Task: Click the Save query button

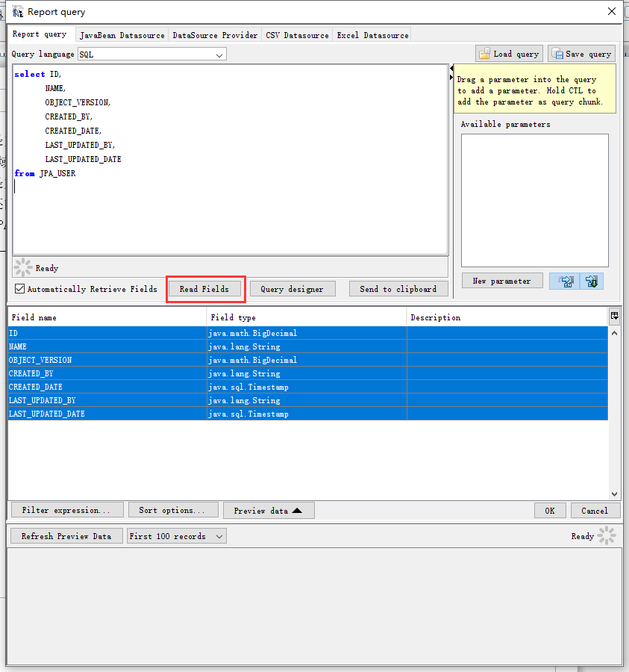Action: click(581, 54)
